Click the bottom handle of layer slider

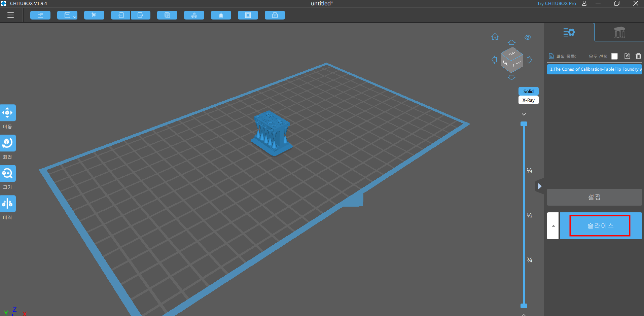[524, 306]
